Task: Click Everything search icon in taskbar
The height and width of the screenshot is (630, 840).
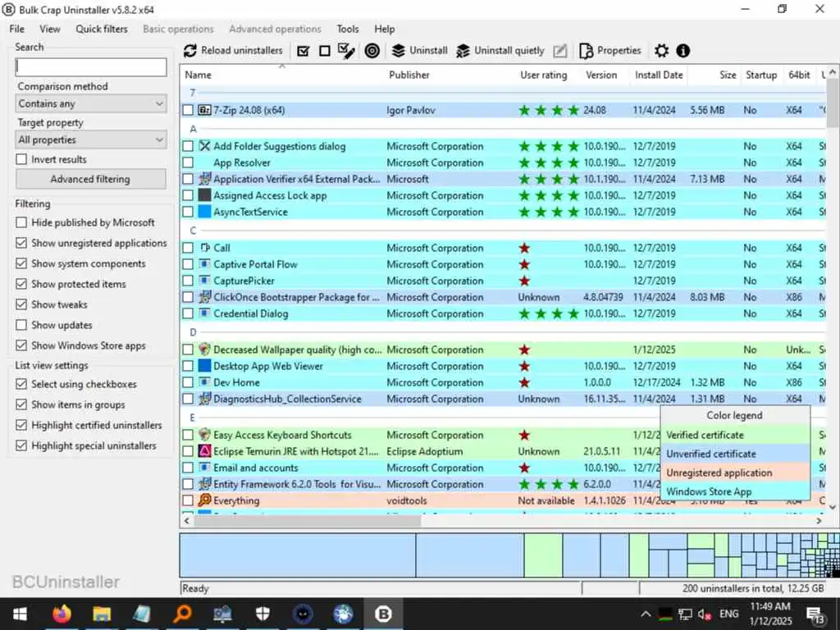Action: click(x=182, y=614)
